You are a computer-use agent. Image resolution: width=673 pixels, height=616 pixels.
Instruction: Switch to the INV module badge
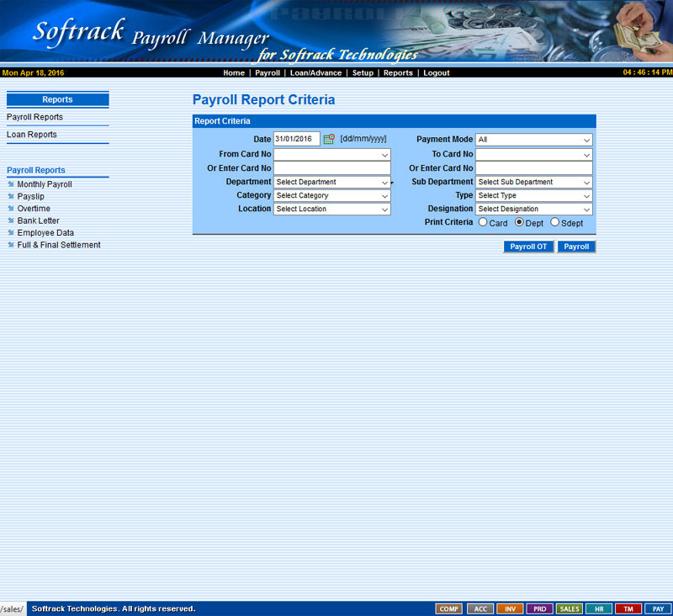pos(510,608)
